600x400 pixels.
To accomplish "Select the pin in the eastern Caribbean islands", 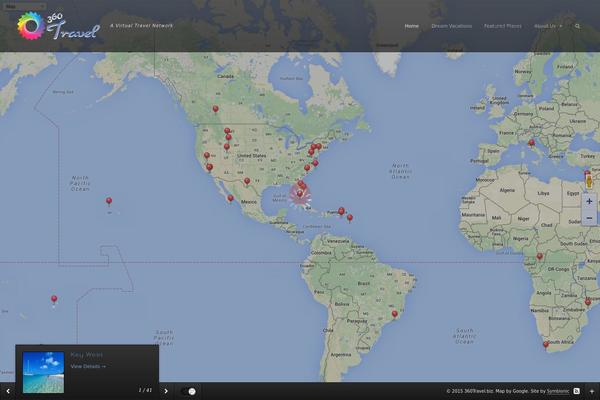I will pyautogui.click(x=350, y=218).
